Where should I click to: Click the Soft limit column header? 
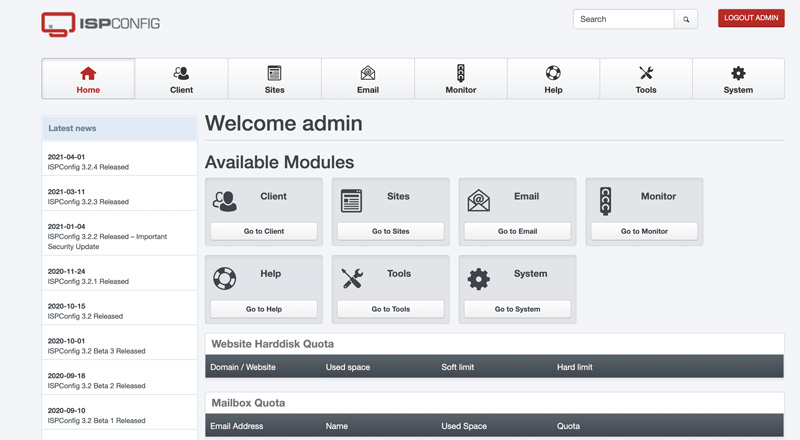458,367
